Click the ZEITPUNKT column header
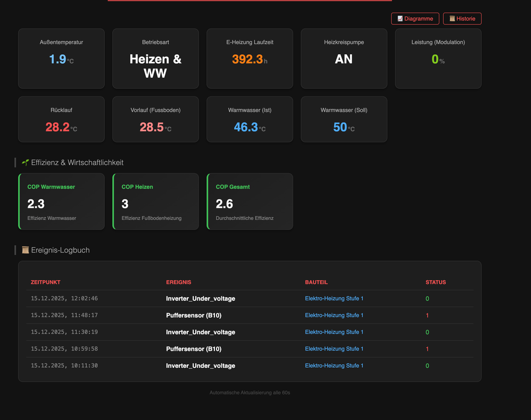Screen dimensions: 531x420 (49, 282)
